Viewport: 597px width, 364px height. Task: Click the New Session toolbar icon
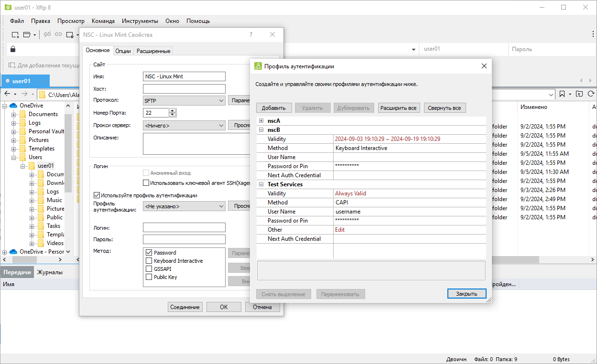click(15, 34)
